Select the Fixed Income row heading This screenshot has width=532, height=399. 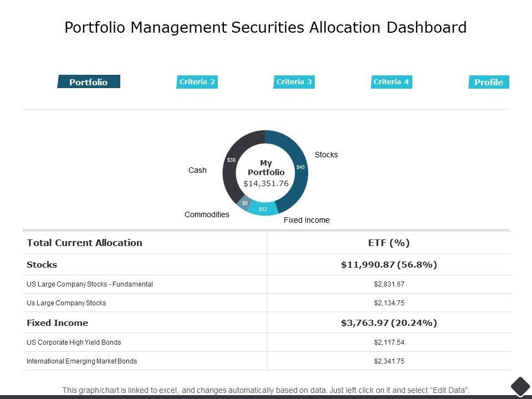click(57, 323)
